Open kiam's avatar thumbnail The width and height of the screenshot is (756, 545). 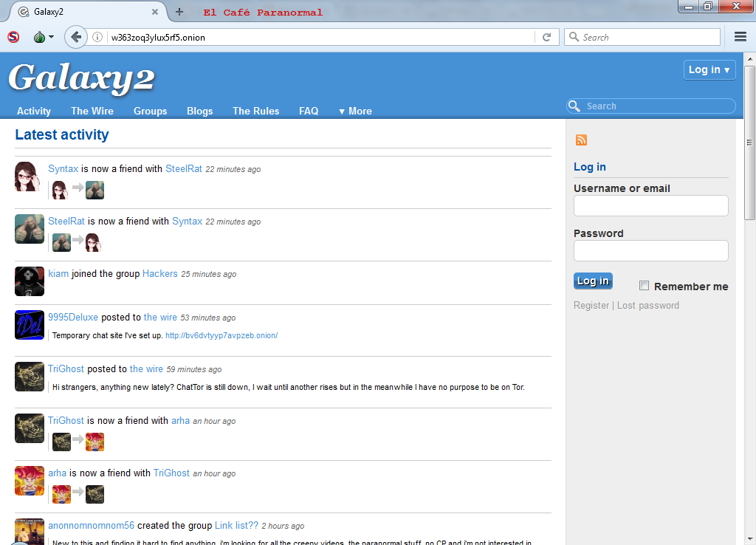click(x=29, y=281)
